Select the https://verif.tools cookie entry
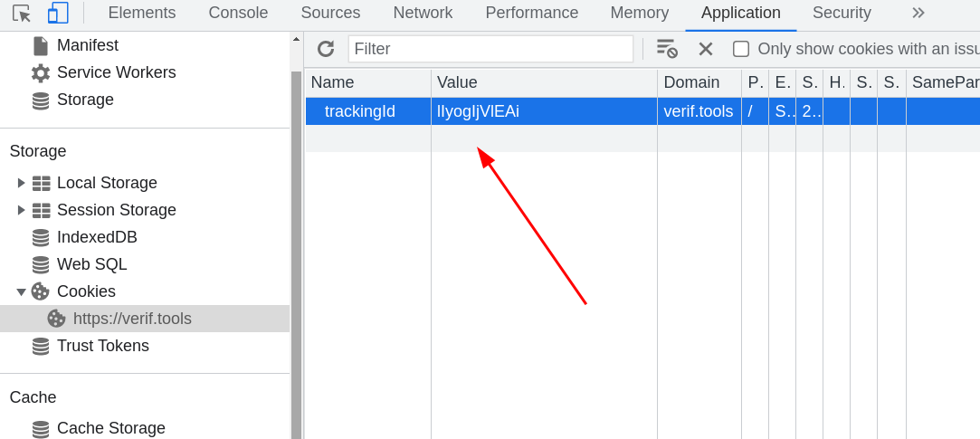Viewport: 980px width, 439px height. pyautogui.click(x=132, y=319)
